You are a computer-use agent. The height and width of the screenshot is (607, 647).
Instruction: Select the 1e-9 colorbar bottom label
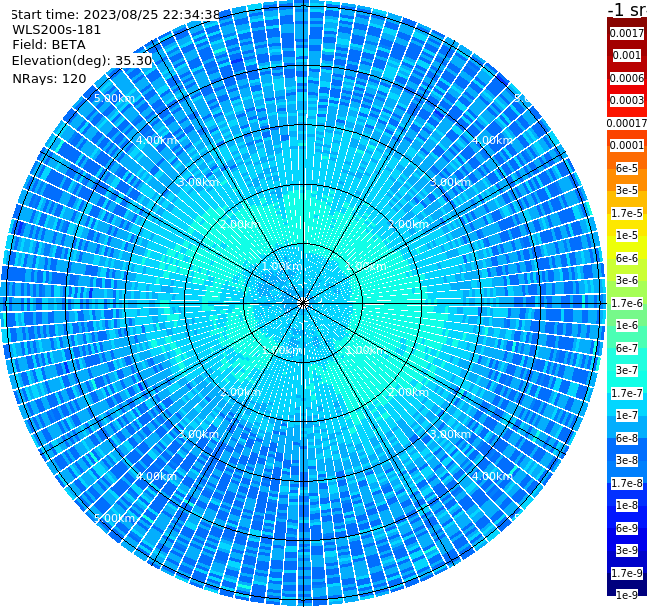click(x=627, y=595)
